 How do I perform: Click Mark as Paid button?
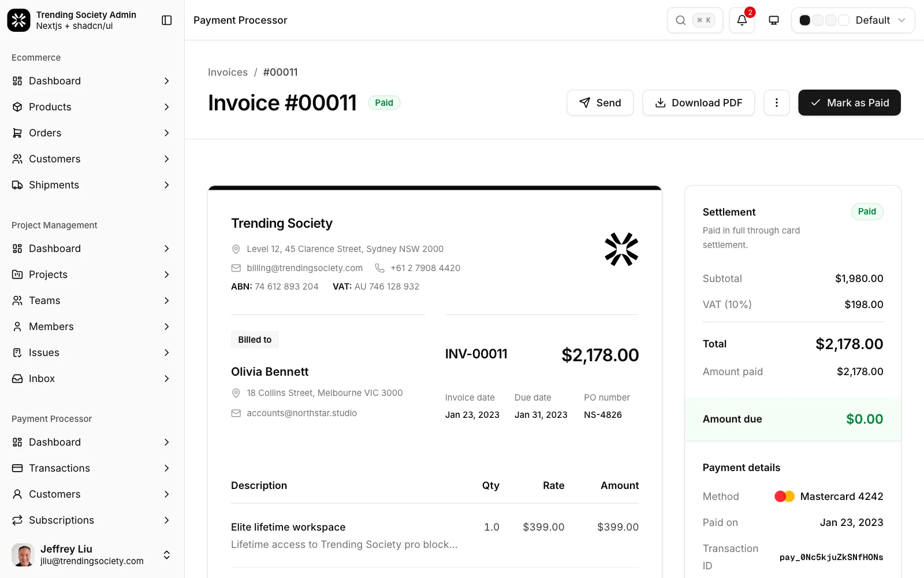click(850, 102)
